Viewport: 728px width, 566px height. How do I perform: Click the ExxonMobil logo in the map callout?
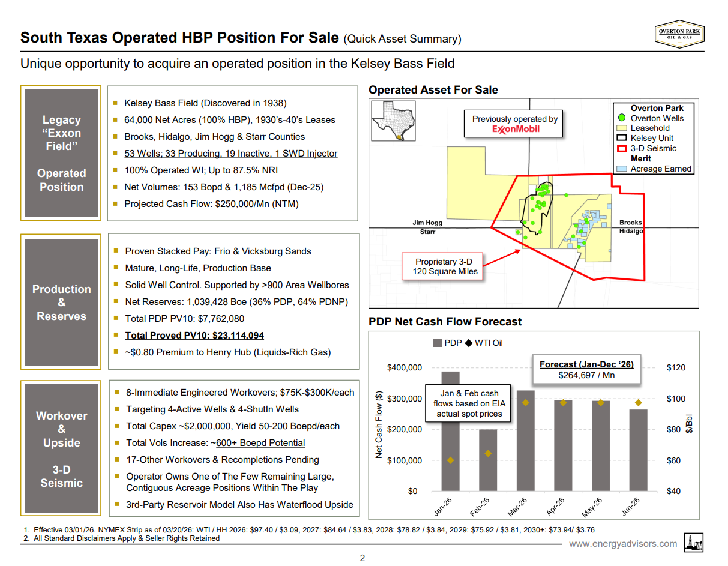click(514, 129)
